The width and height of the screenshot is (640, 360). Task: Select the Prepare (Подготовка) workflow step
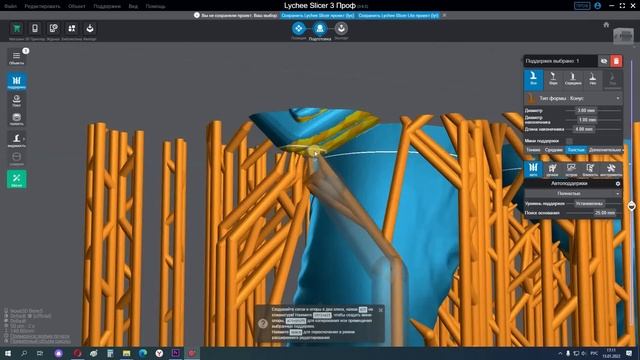point(320,28)
